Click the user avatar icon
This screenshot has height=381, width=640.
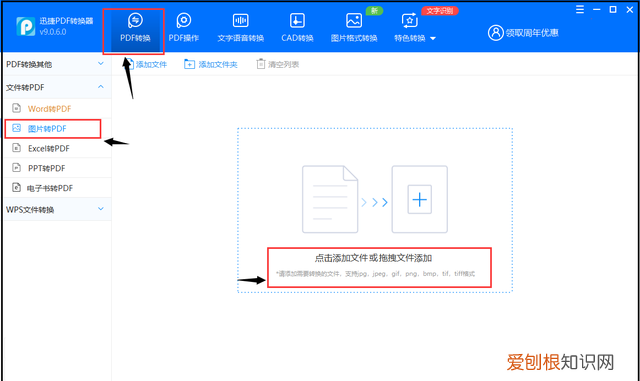(496, 33)
